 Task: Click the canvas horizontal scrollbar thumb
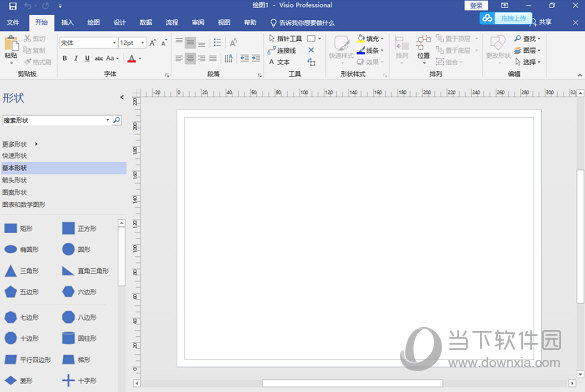[x=352, y=383]
